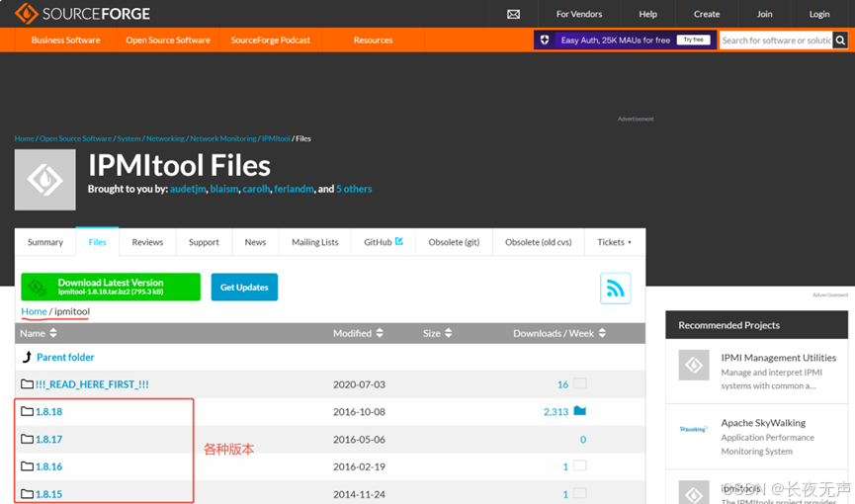The image size is (855, 504).
Task: Sort by Modified column arrows
Action: pos(380,333)
